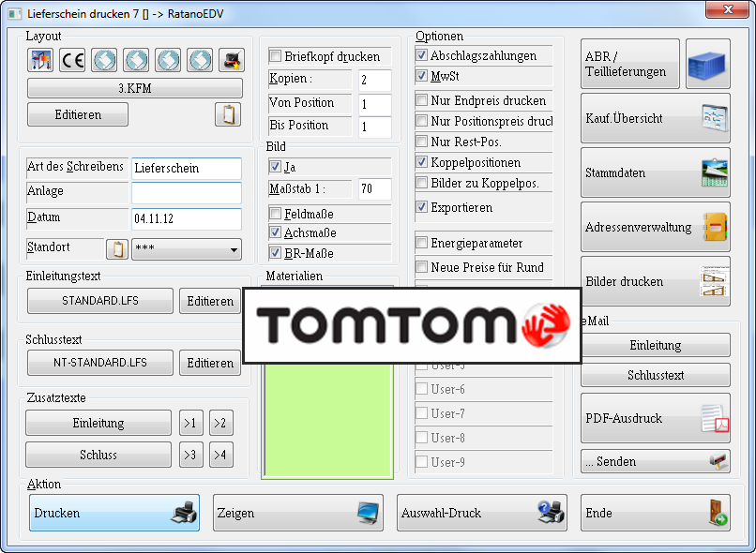Open the clipboard icon in the Layout group

point(228,114)
